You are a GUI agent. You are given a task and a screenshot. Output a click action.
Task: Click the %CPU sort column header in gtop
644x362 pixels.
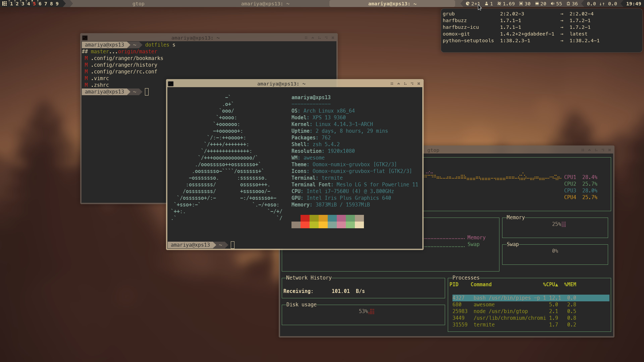tap(550, 285)
